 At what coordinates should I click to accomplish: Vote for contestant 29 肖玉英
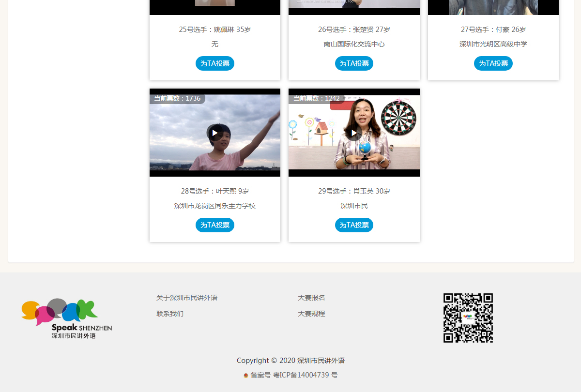(x=354, y=225)
